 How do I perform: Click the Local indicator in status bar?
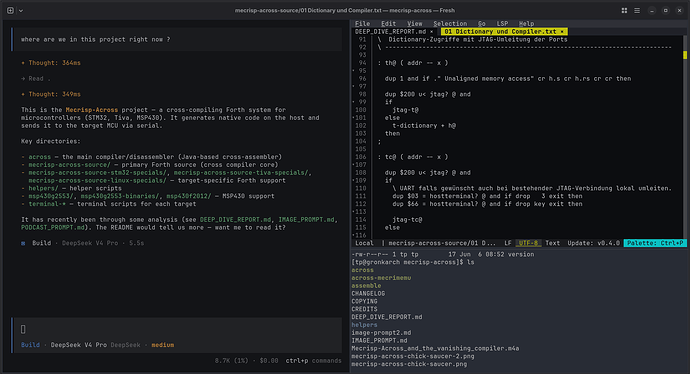click(364, 243)
